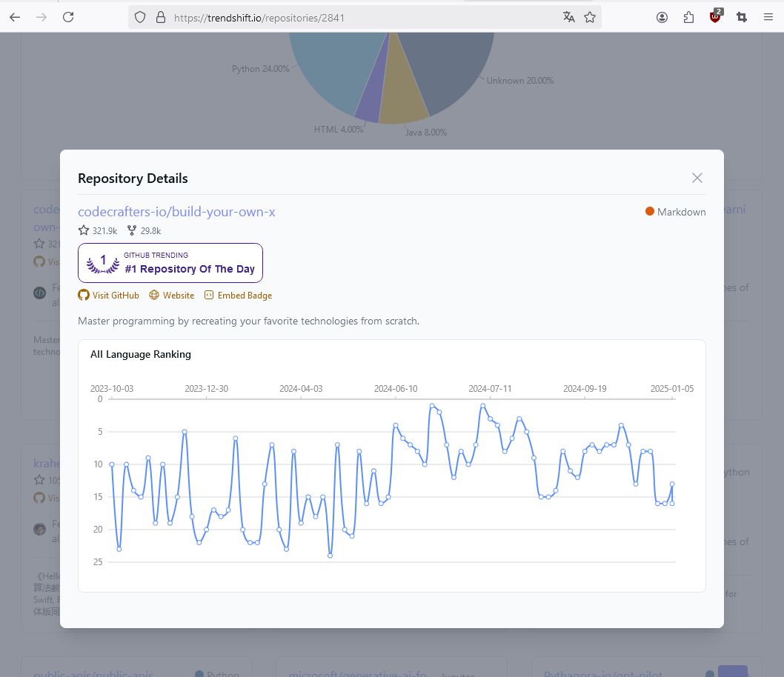Click the Java 8.00% pie label
The height and width of the screenshot is (677, 784).
426,133
